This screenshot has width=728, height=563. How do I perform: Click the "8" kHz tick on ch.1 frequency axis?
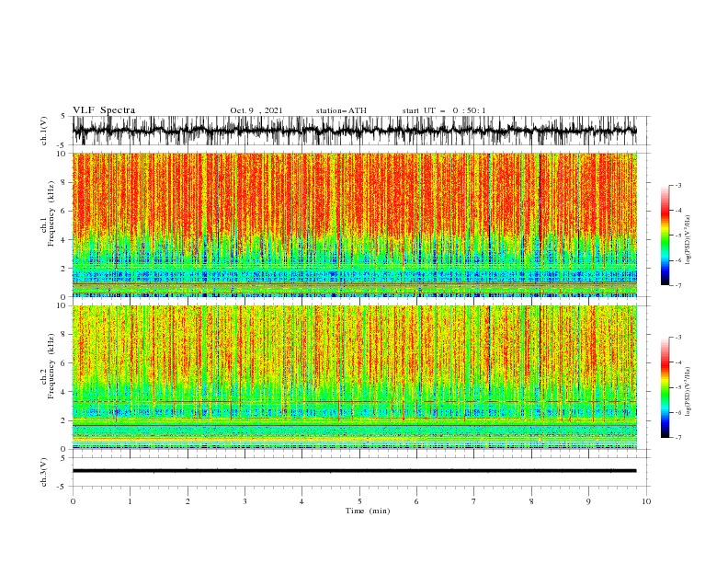pos(64,182)
